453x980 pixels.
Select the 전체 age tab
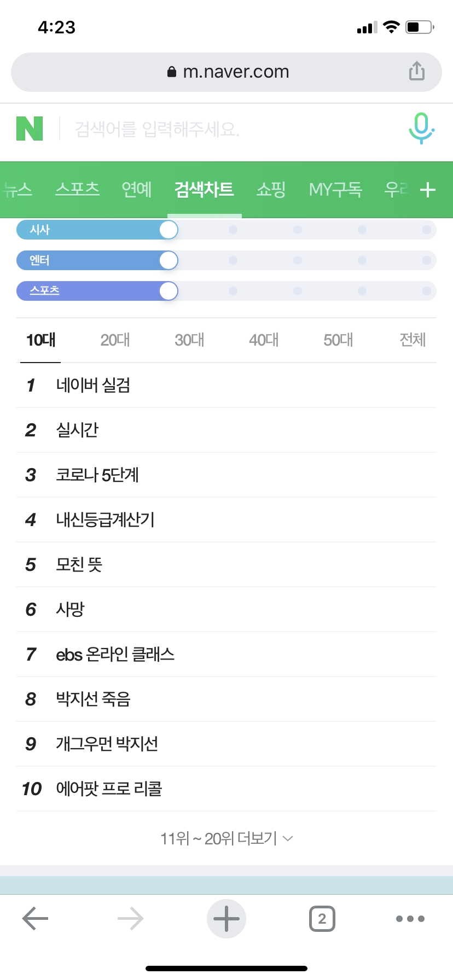click(413, 340)
